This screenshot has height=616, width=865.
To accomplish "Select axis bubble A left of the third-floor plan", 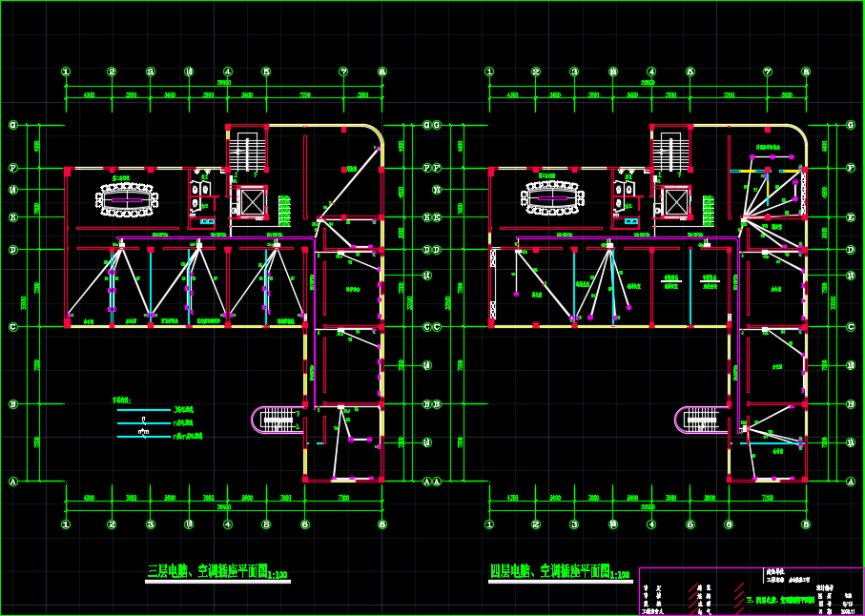I will [x=13, y=482].
